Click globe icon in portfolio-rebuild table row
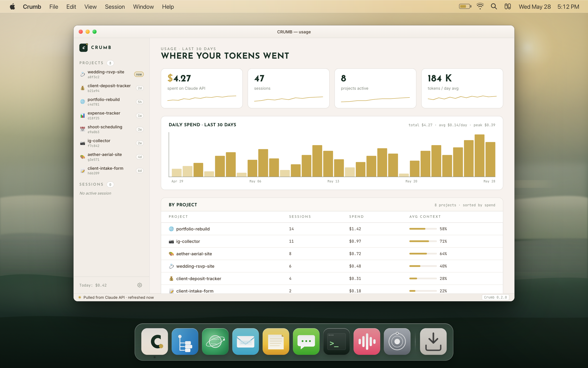Screen dimensions: 588x368 coord(171,229)
